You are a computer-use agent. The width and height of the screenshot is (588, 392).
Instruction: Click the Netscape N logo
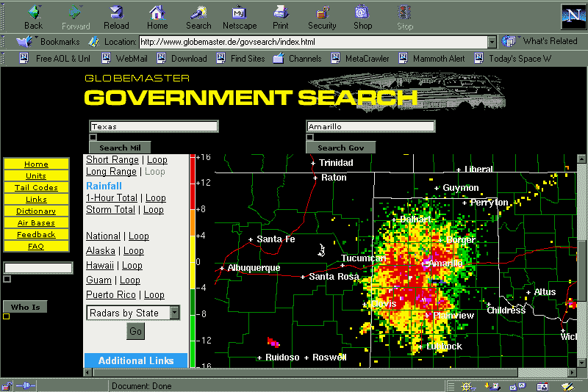point(573,16)
